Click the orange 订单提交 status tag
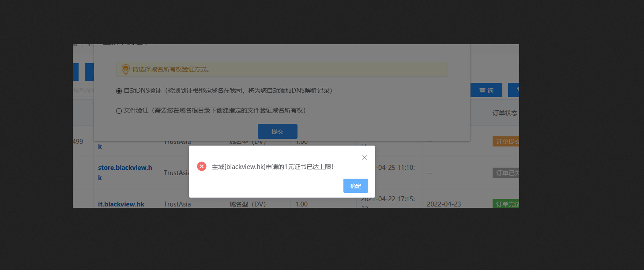 [506, 142]
